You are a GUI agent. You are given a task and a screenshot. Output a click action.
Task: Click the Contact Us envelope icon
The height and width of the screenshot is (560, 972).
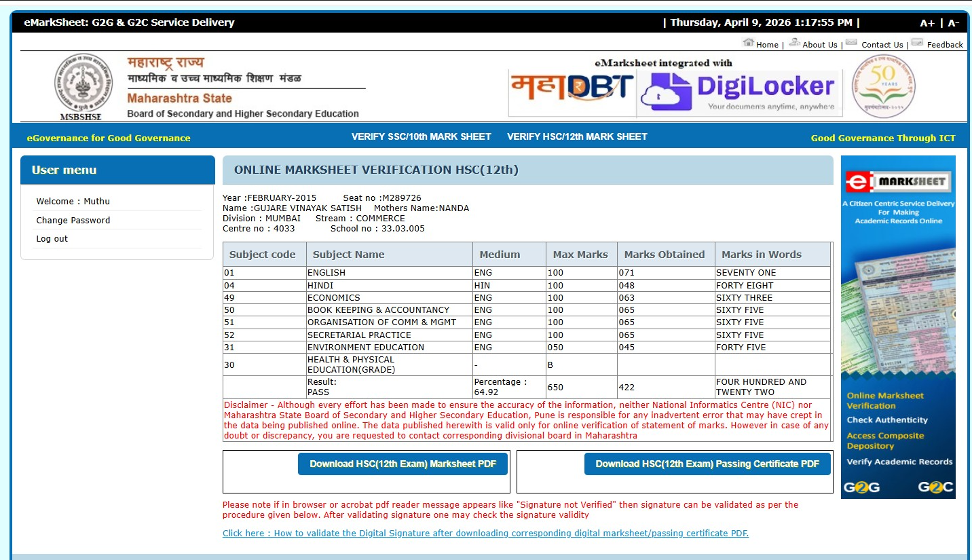coord(851,42)
